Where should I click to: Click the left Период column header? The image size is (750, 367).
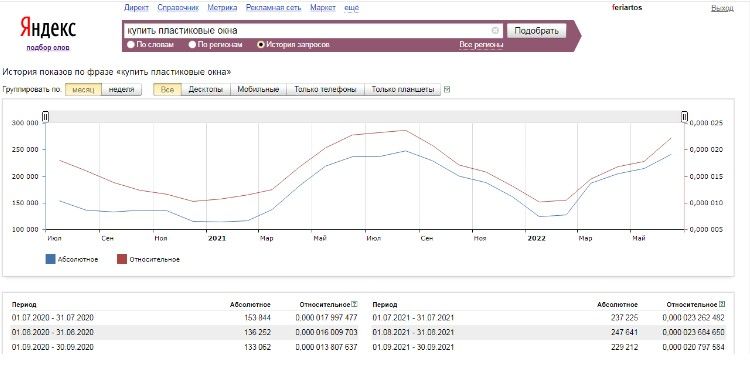click(24, 305)
